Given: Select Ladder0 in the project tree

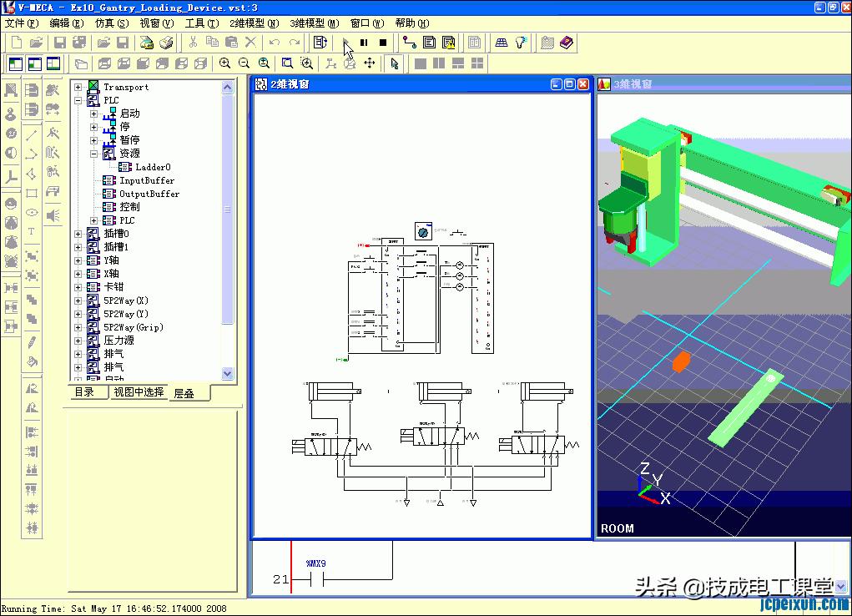Looking at the screenshot, I should coord(154,166).
